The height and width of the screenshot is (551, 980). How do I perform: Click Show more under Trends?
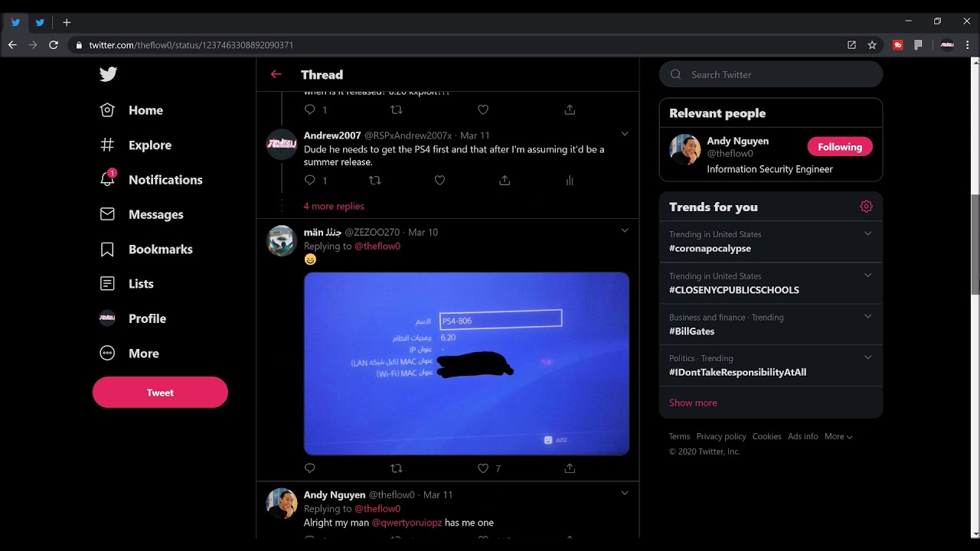[693, 403]
